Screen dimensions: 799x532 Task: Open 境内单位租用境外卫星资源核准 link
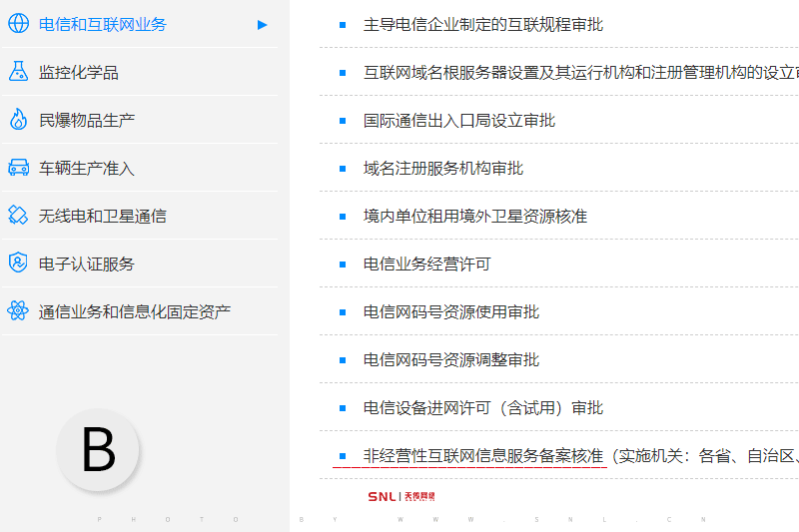(475, 216)
